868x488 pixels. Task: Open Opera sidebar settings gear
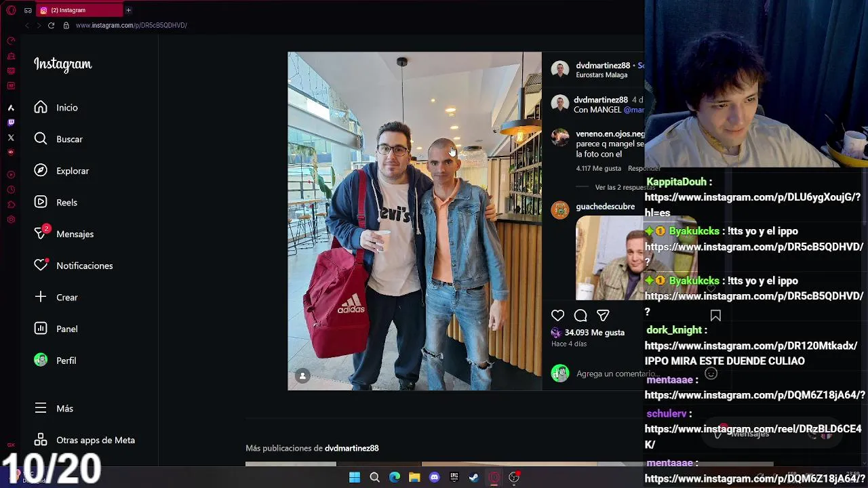point(11,220)
